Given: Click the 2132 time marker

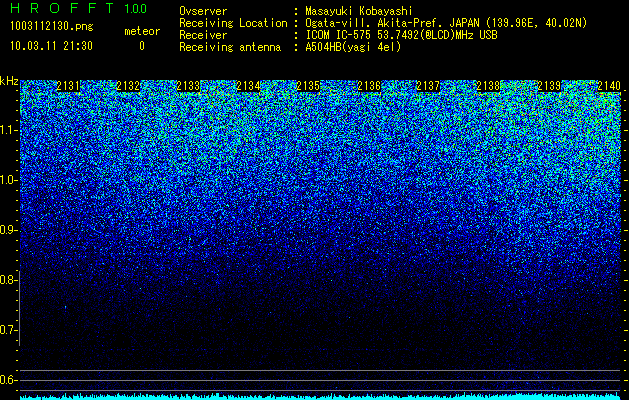Looking at the screenshot, I should pos(128,86).
